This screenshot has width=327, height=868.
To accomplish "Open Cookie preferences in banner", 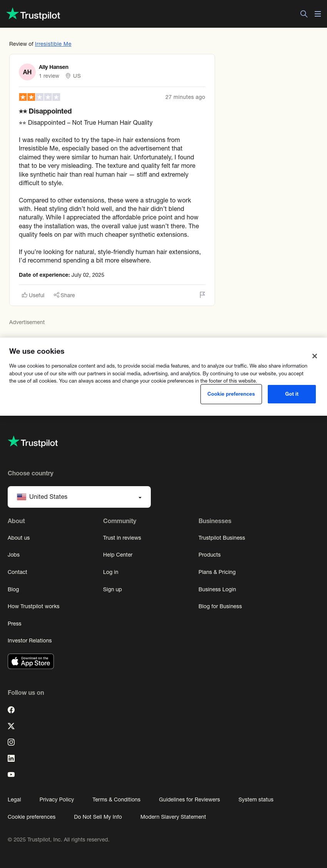I will coord(231,394).
